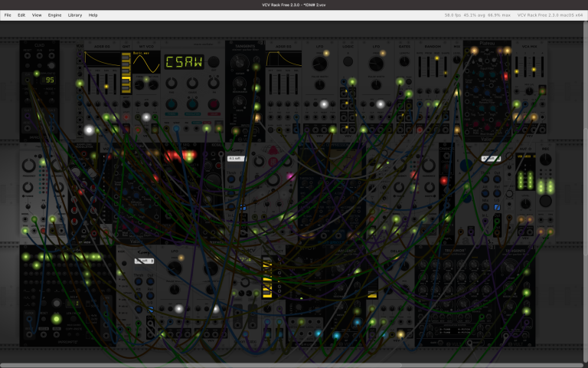Click the second top-row LFO frequency knob
This screenshot has width=588, height=368.
click(x=376, y=64)
